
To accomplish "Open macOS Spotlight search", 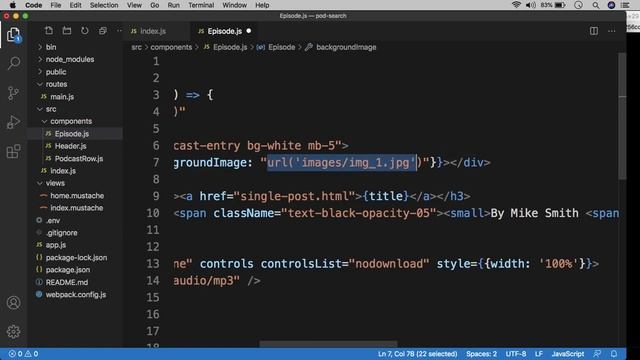I will point(596,5).
